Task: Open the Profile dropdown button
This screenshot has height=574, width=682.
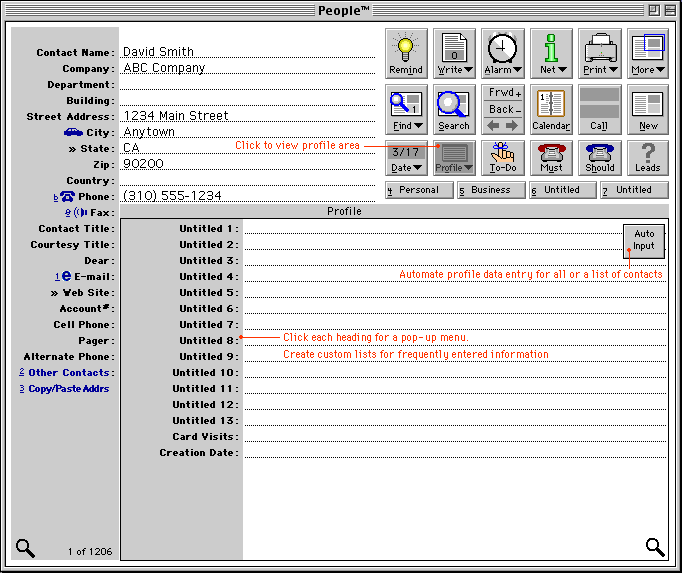Action: 454,157
